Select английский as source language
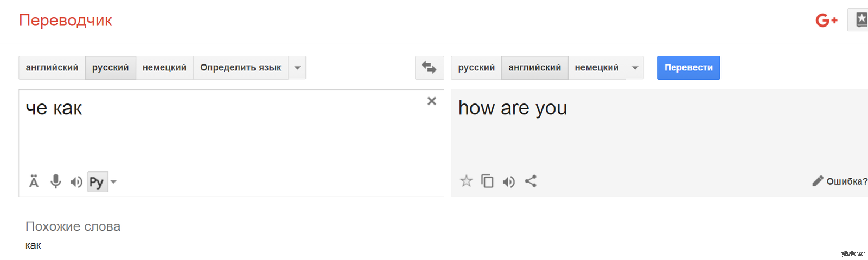The image size is (868, 260). pos(52,68)
